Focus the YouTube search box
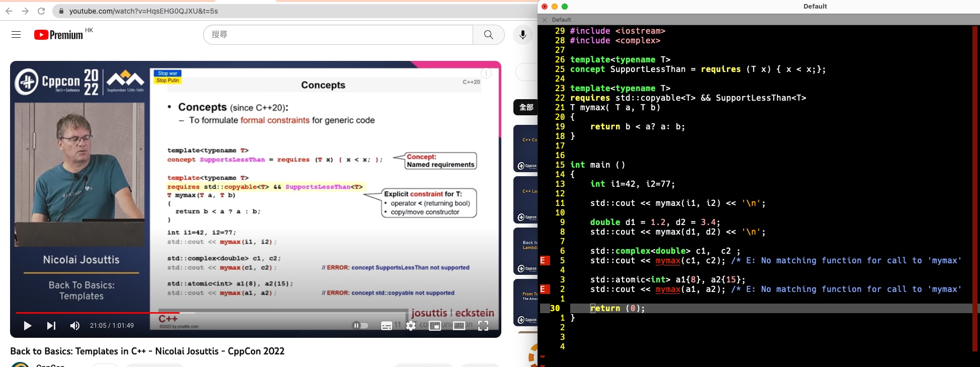The image size is (980, 367). pyautogui.click(x=338, y=35)
